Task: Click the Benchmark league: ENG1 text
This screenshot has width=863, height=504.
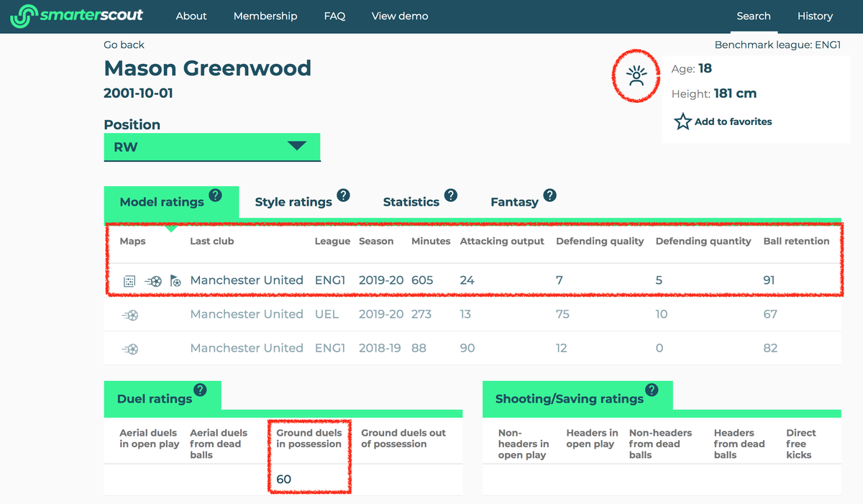Action: click(777, 45)
